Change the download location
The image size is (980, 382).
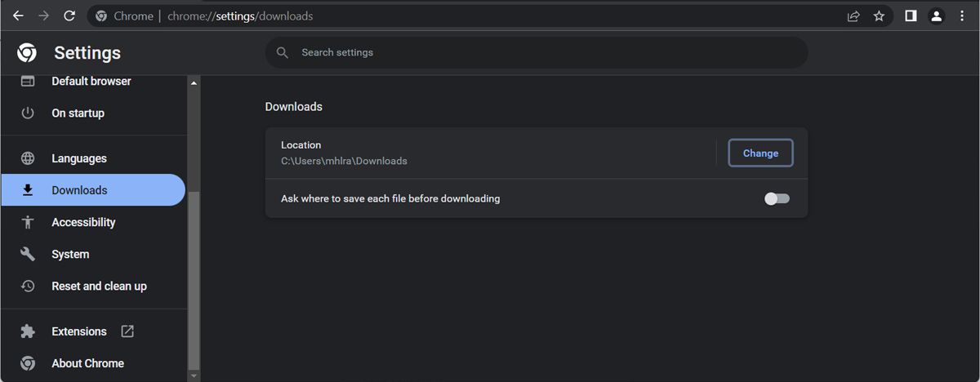[x=760, y=153]
